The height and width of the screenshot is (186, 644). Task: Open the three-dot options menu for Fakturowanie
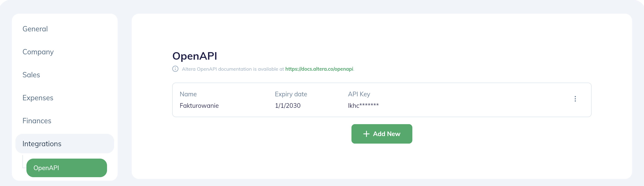(575, 99)
